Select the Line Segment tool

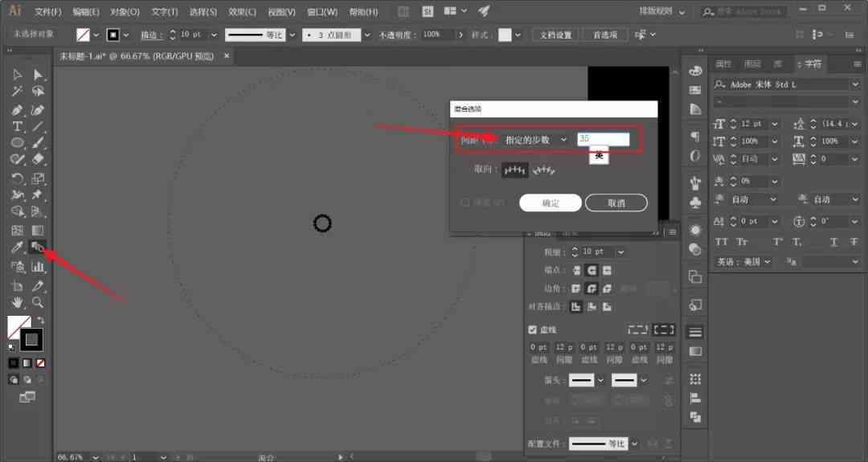point(38,126)
